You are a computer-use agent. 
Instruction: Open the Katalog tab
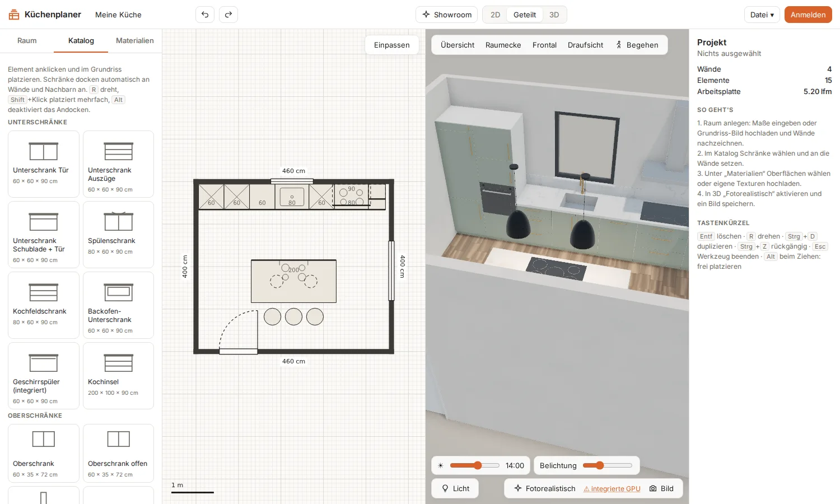[81, 40]
